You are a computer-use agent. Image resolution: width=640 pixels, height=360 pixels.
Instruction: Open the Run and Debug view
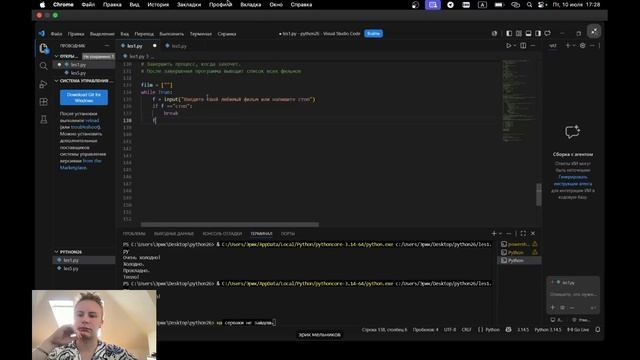[43, 84]
